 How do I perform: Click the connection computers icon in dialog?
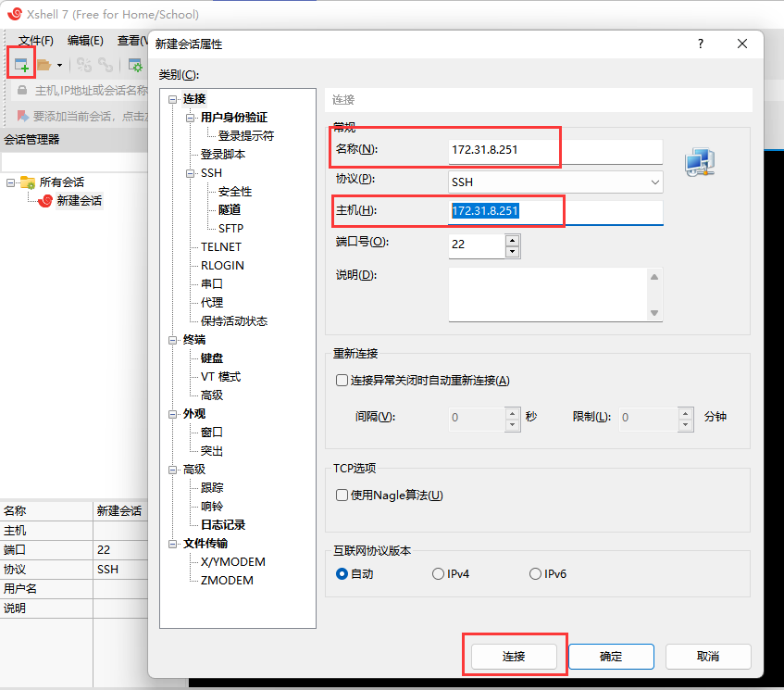pyautogui.click(x=700, y=162)
